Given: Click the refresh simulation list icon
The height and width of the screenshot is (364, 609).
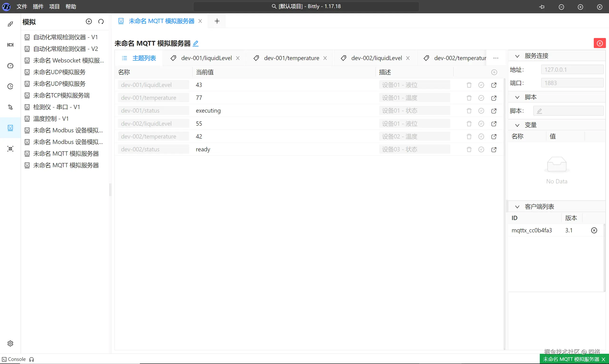Looking at the screenshot, I should [x=101, y=22].
